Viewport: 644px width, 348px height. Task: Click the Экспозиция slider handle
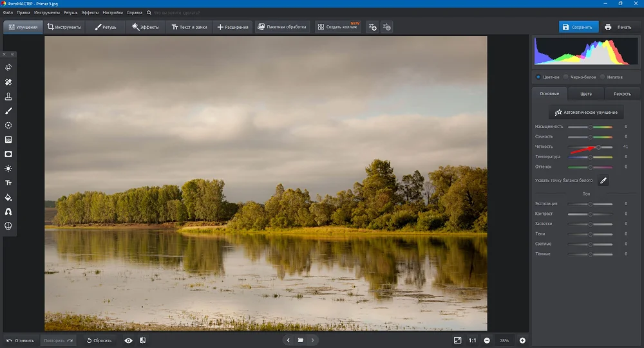click(590, 204)
